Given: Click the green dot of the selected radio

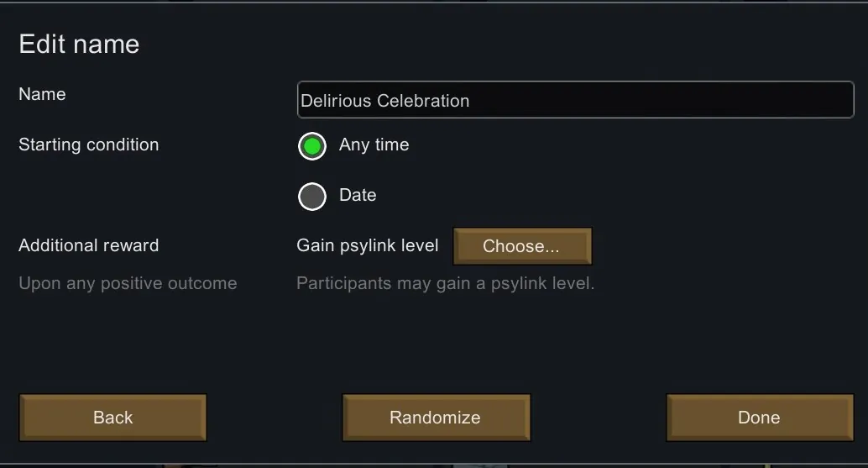Looking at the screenshot, I should click(312, 146).
